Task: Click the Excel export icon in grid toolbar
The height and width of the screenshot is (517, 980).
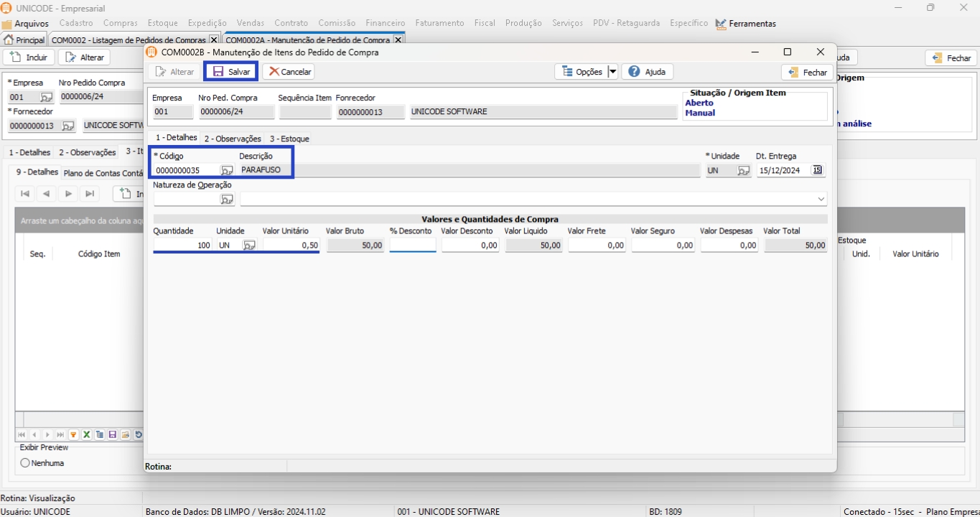Action: tap(86, 435)
